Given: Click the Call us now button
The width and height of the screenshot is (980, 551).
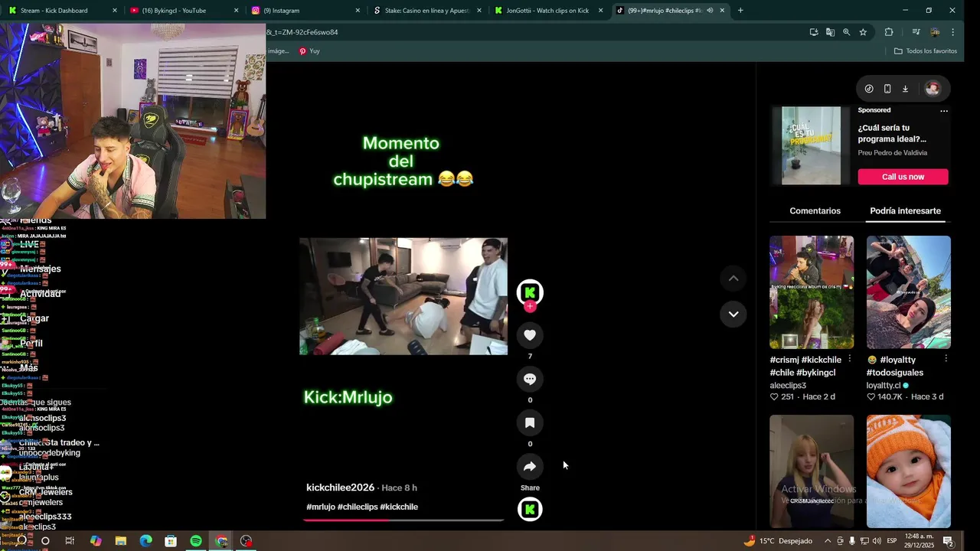Looking at the screenshot, I should [903, 177].
